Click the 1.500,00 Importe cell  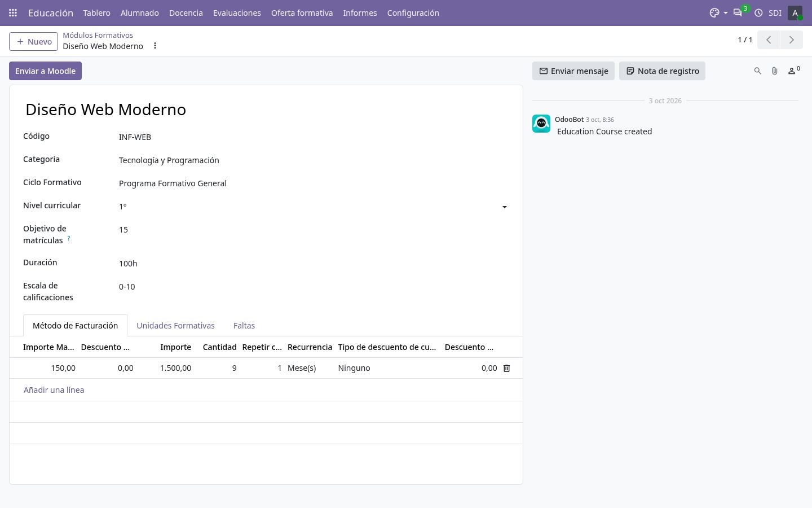pos(165,368)
